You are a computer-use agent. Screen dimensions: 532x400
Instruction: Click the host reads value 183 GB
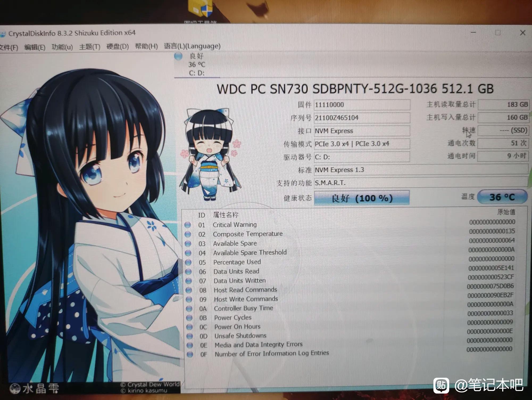pyautogui.click(x=503, y=104)
